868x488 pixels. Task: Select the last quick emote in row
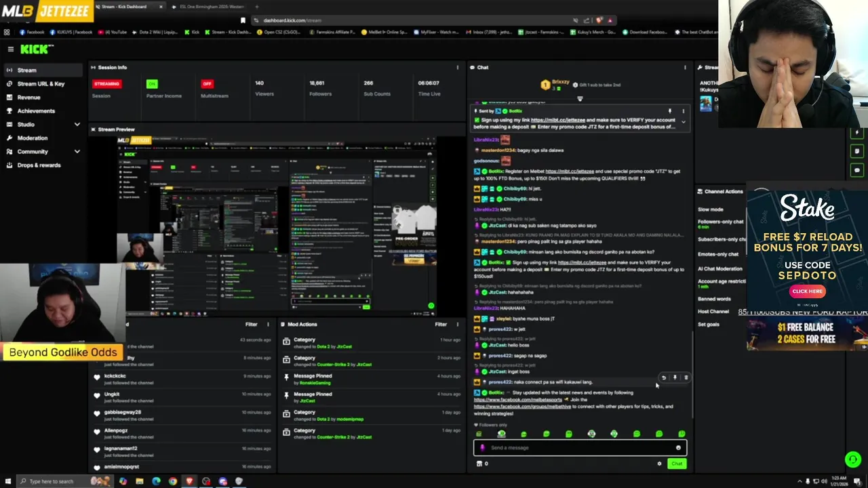(681, 434)
